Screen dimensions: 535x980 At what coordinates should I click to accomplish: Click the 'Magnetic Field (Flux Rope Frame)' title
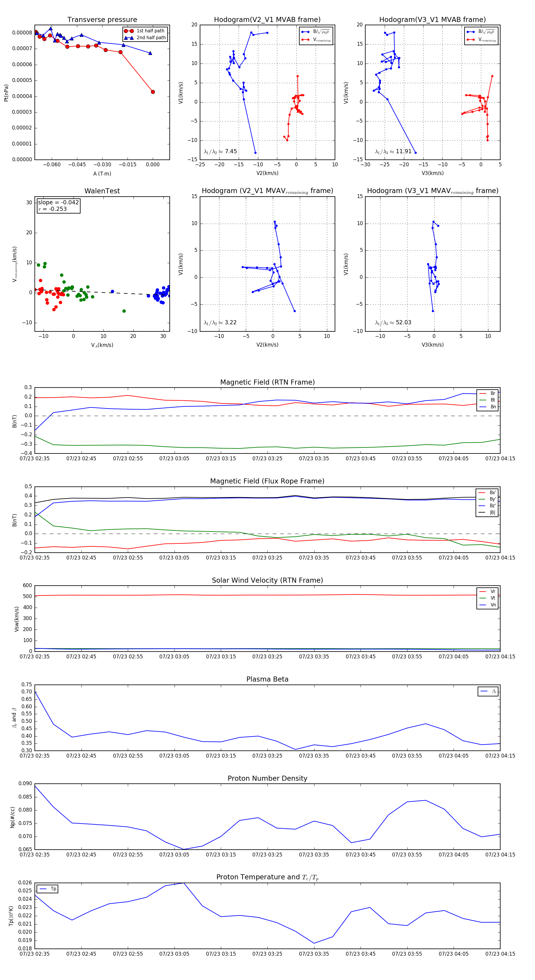pyautogui.click(x=267, y=481)
